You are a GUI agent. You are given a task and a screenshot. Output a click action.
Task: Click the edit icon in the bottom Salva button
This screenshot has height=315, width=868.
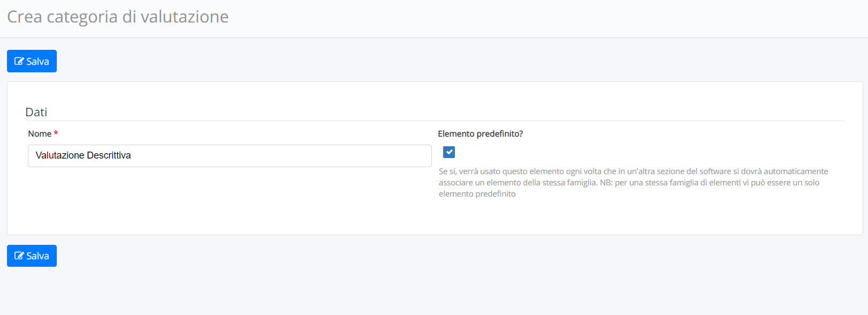pyautogui.click(x=19, y=256)
